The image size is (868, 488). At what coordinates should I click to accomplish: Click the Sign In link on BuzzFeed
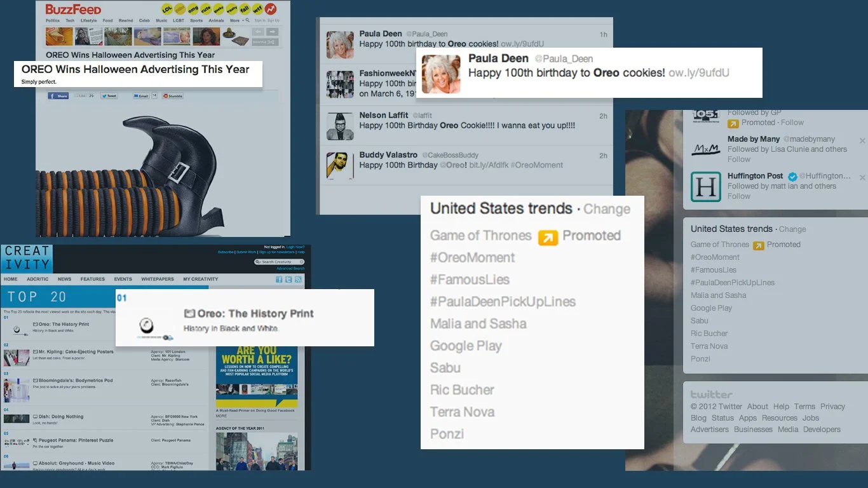(259, 20)
